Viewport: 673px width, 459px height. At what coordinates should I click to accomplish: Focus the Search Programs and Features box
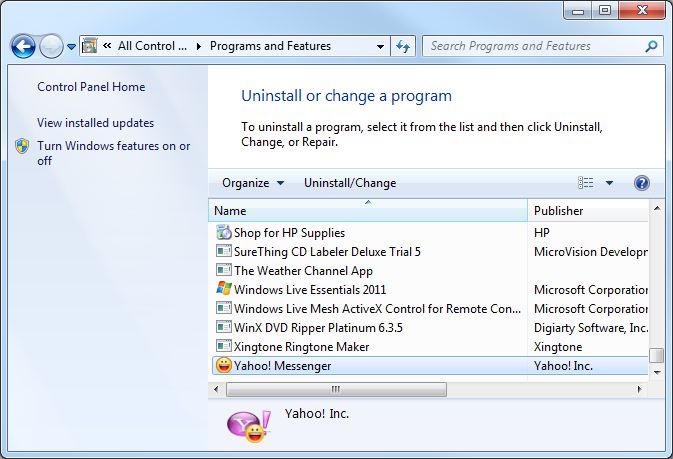click(x=543, y=46)
